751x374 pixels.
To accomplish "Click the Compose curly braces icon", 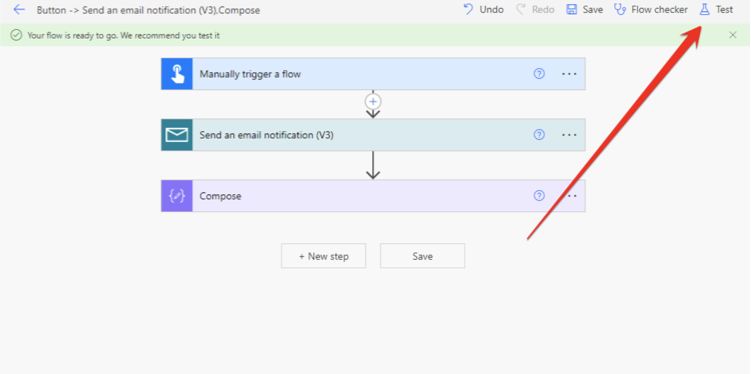I will tap(177, 196).
